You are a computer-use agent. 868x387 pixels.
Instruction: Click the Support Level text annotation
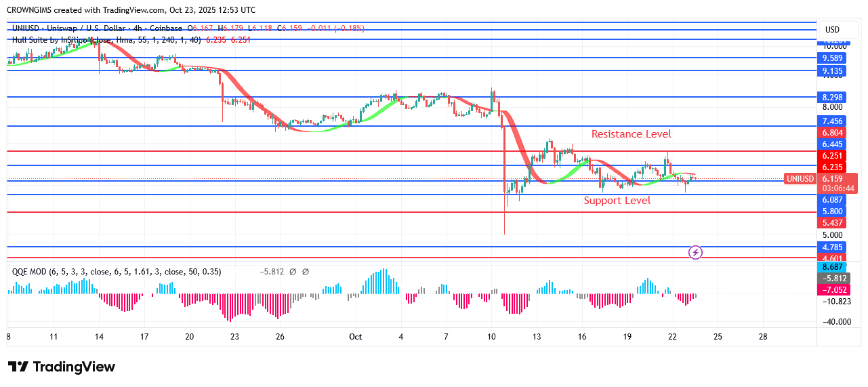pos(617,201)
